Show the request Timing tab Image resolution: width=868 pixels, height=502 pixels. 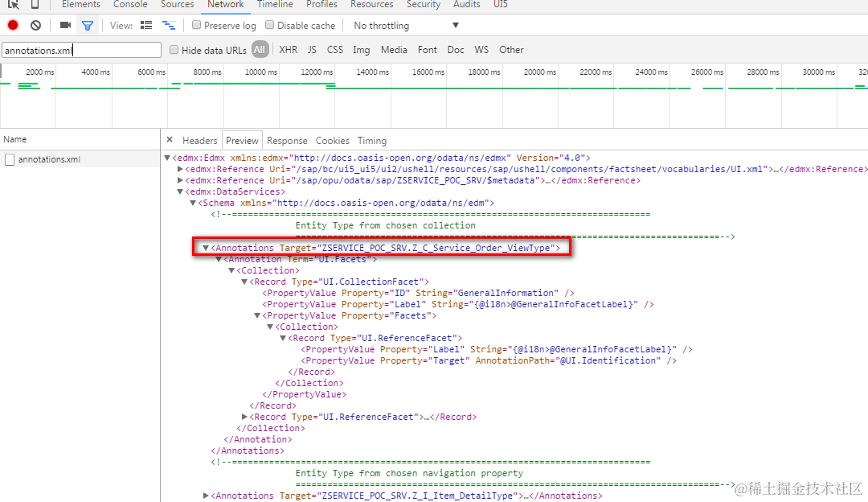click(372, 141)
